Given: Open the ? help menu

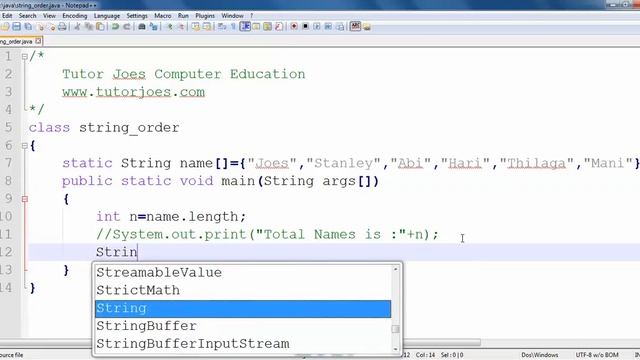Looking at the screenshot, I should 251,16.
